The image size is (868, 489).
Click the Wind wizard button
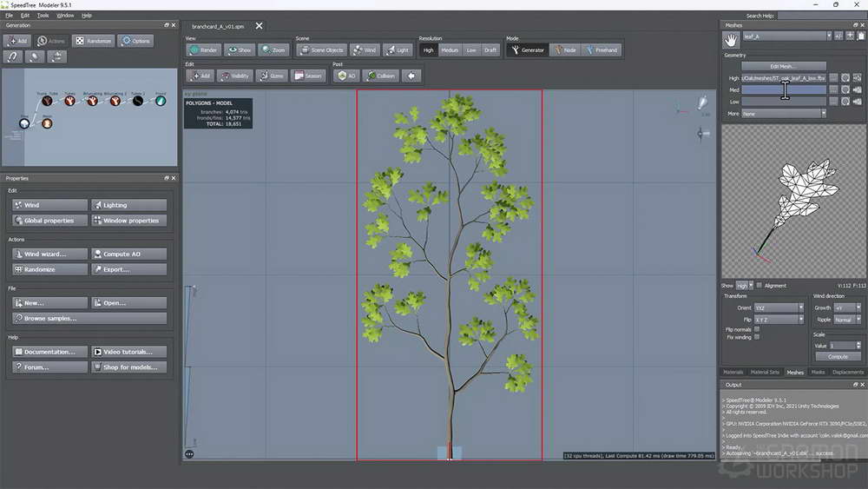[x=50, y=254]
